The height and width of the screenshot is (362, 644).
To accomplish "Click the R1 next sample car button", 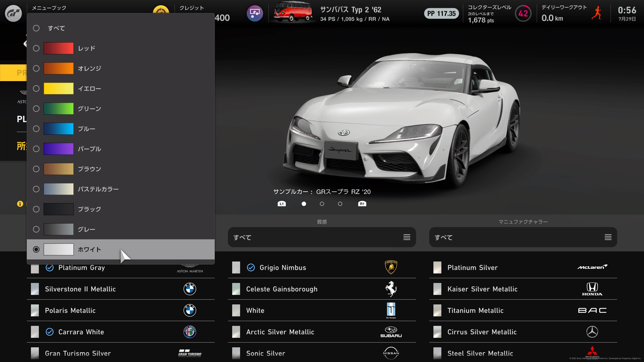I will pos(362,204).
